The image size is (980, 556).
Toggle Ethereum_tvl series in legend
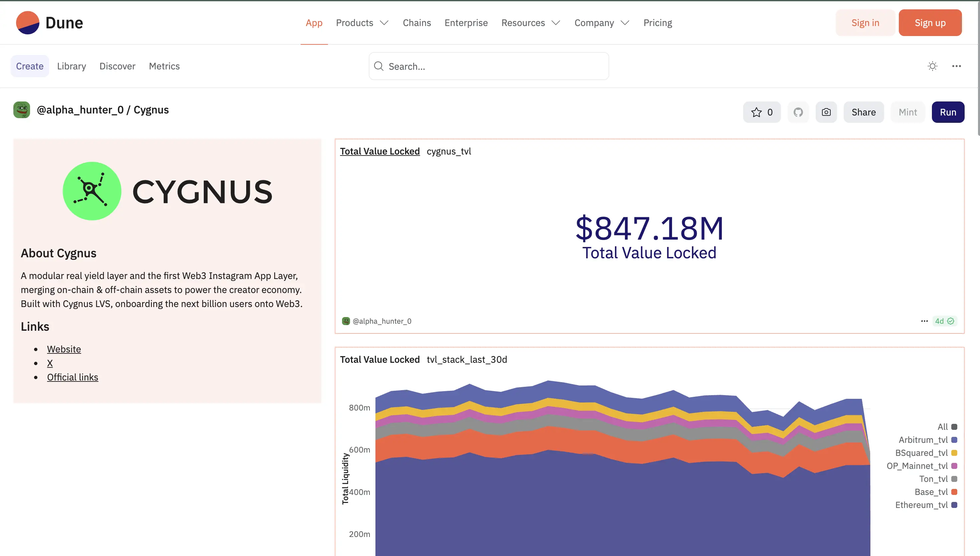[x=921, y=505]
